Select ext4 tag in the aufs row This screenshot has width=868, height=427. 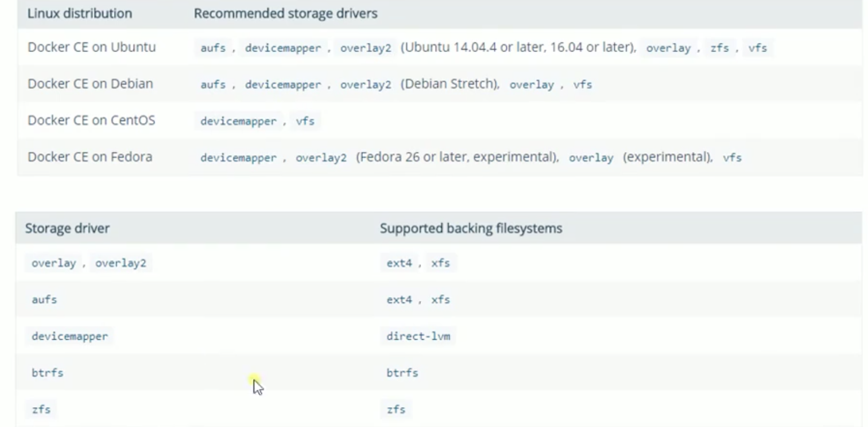coord(399,300)
